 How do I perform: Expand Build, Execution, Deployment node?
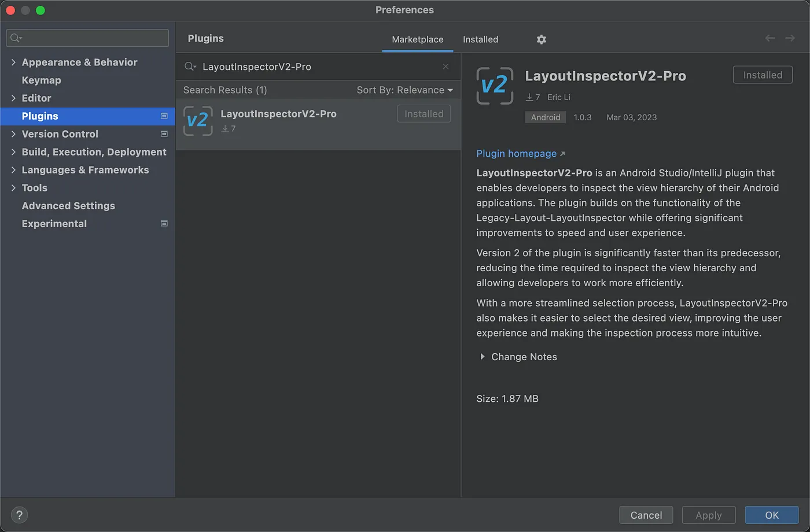[x=13, y=152]
